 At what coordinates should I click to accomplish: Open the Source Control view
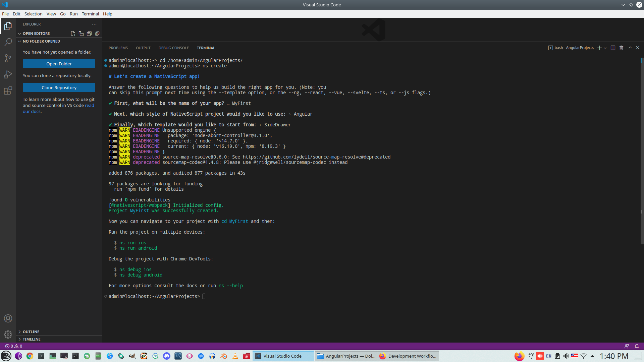coord(8,58)
